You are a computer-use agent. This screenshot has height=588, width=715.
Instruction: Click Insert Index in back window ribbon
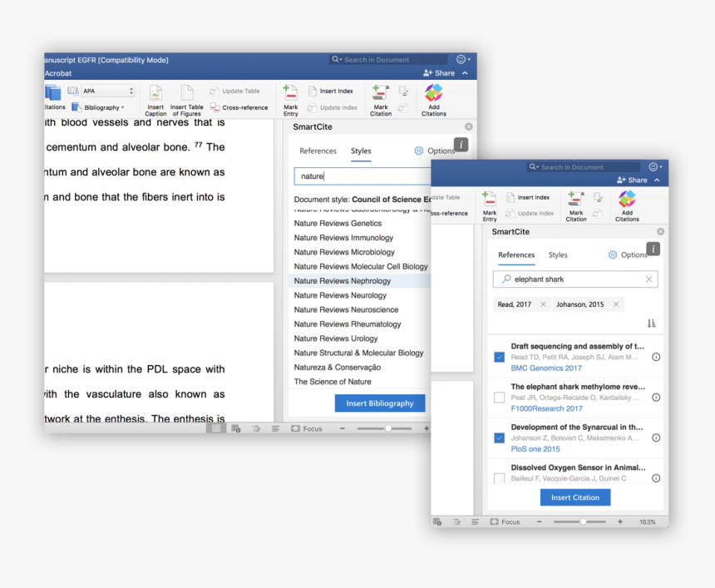(x=331, y=91)
